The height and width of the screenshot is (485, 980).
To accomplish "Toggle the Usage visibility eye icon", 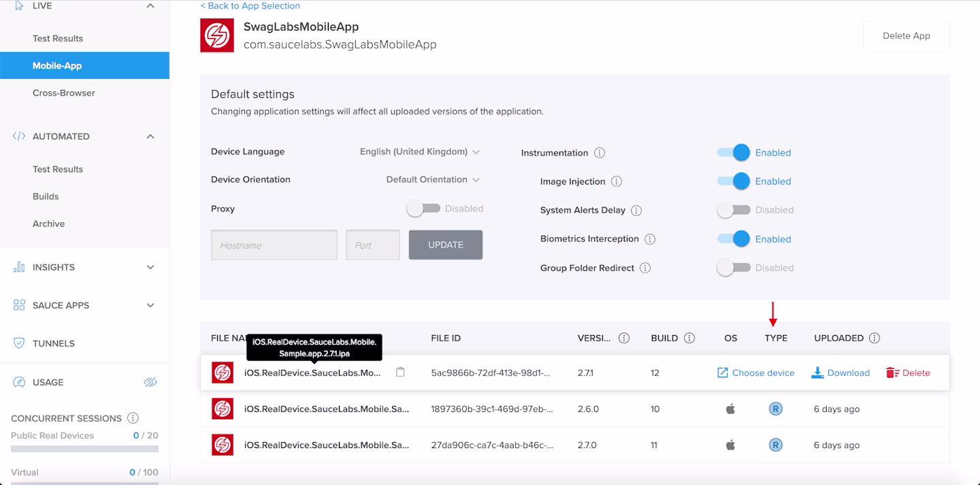I will pyautogui.click(x=150, y=382).
